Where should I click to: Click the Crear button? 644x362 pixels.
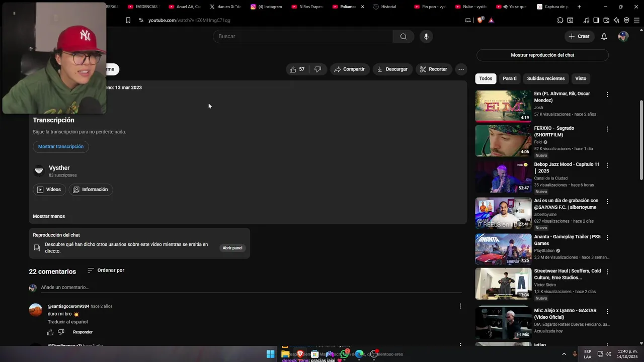[579, 36]
